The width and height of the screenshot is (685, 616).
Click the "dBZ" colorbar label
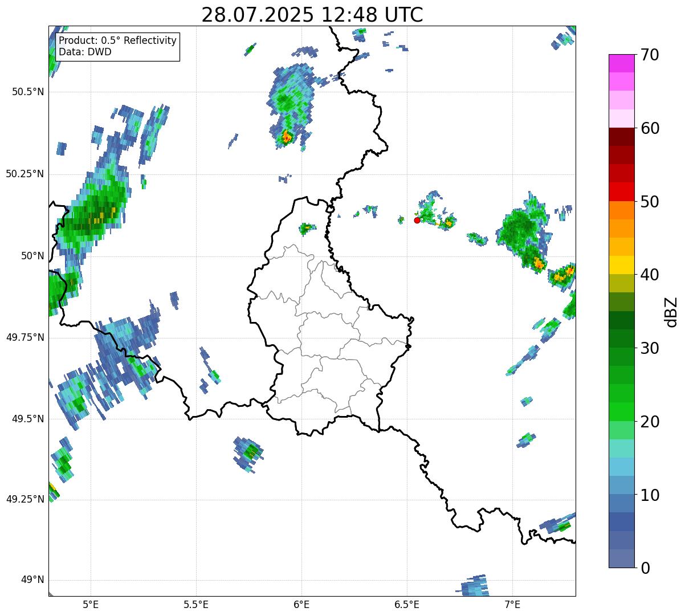coord(671,312)
